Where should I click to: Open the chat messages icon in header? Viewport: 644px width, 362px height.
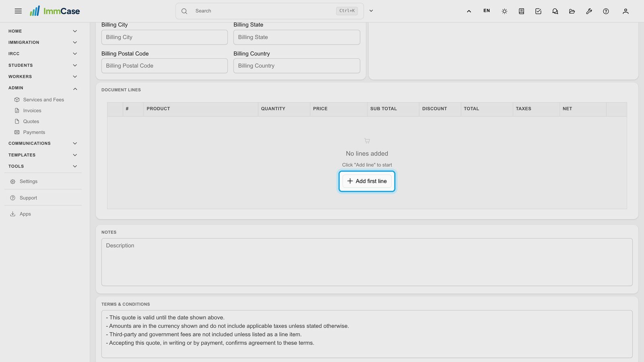pyautogui.click(x=555, y=11)
